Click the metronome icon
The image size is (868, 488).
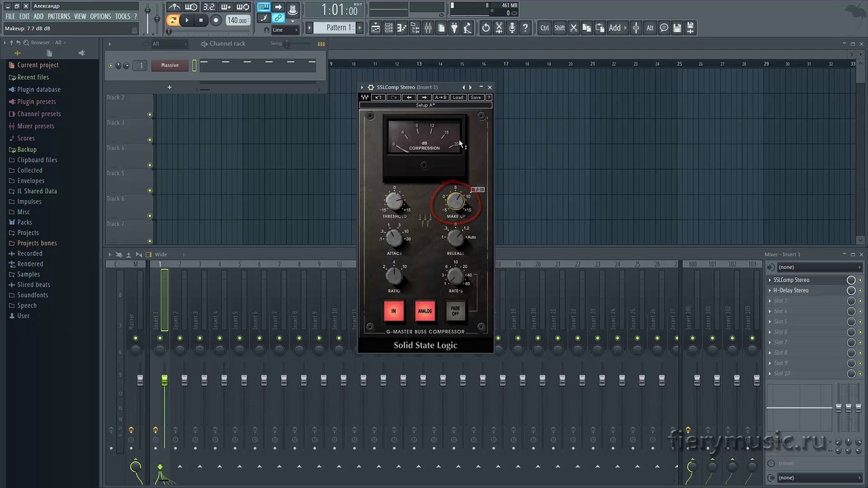pyautogui.click(x=174, y=7)
